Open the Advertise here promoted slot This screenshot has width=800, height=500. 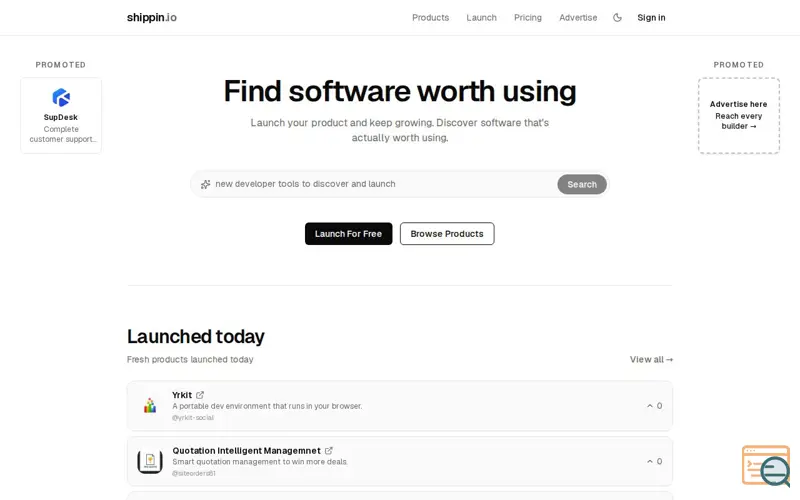pyautogui.click(x=738, y=115)
